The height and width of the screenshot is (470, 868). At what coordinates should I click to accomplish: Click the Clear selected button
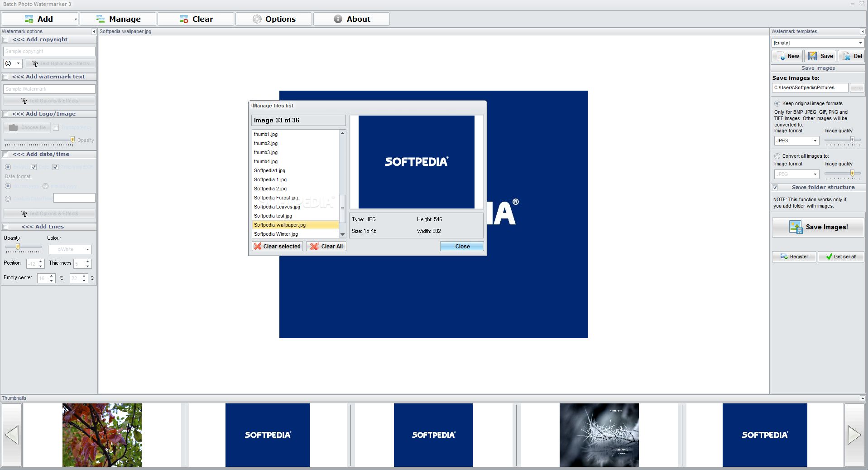pyautogui.click(x=277, y=247)
